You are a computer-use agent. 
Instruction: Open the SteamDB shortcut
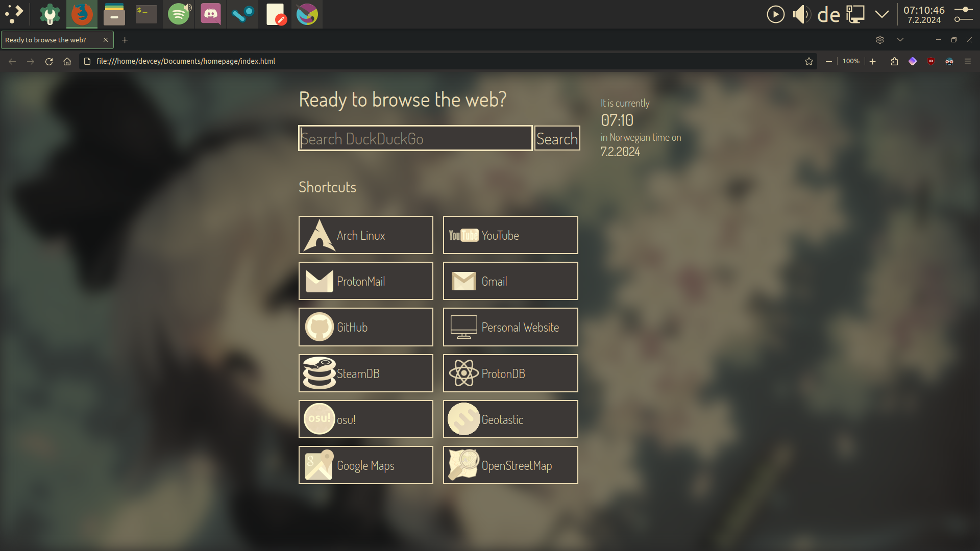[366, 373]
